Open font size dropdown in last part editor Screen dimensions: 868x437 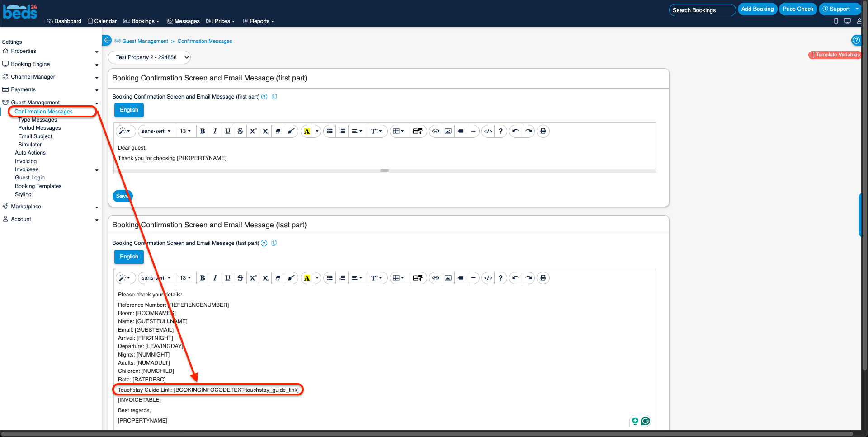pyautogui.click(x=185, y=278)
